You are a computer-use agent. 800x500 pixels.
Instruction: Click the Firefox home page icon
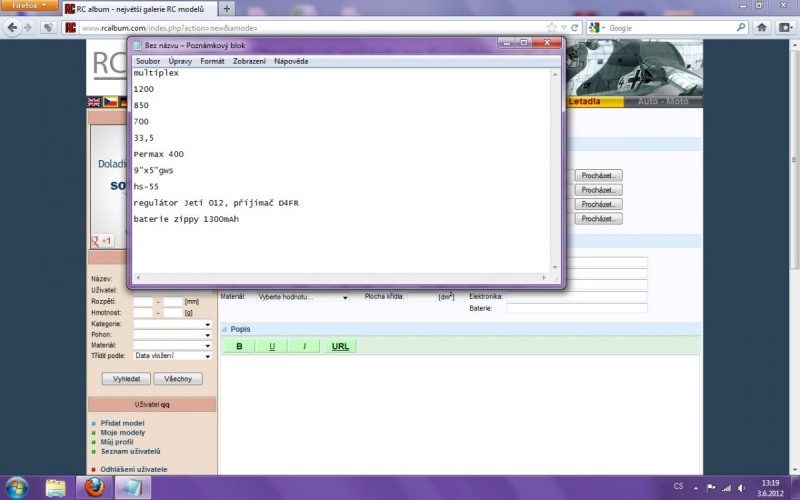tap(762, 27)
